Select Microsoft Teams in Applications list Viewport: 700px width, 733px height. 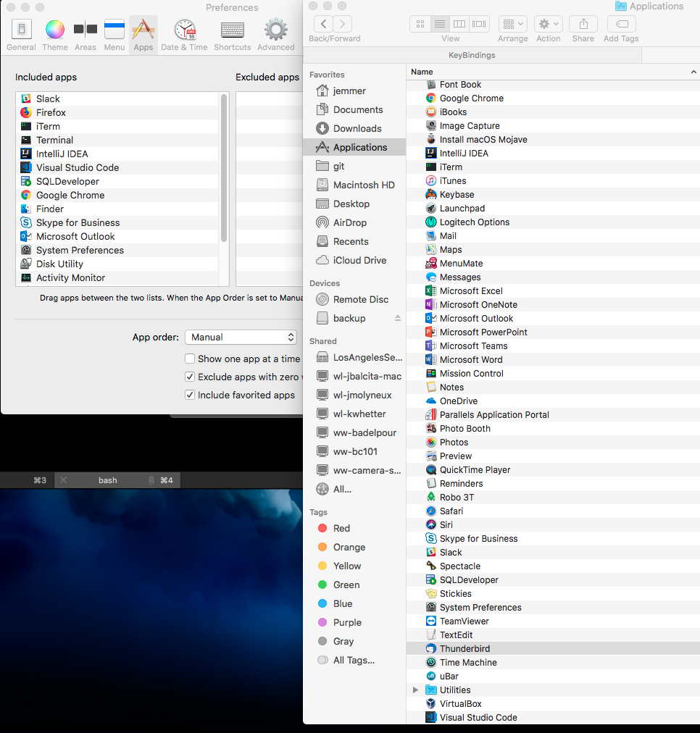(x=553, y=346)
